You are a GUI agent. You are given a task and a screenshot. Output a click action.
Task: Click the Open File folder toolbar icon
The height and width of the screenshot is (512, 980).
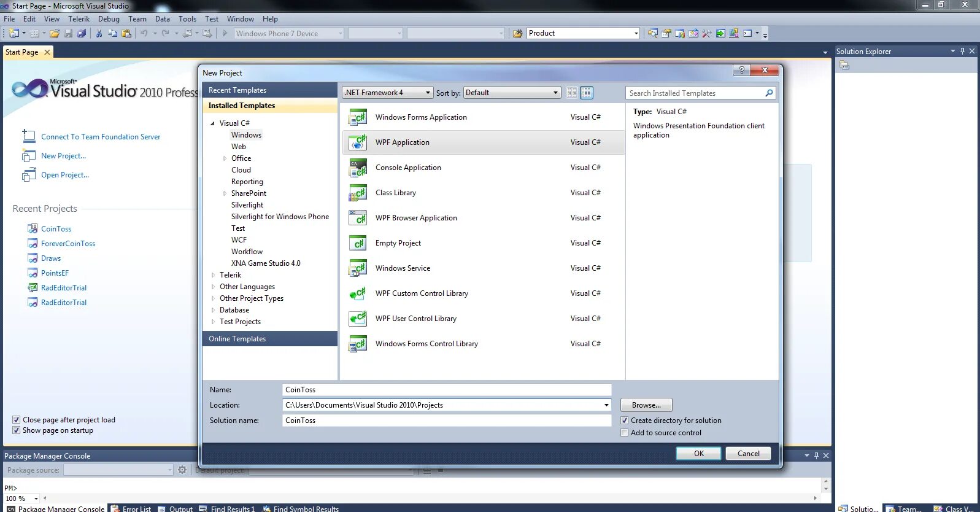click(x=55, y=33)
